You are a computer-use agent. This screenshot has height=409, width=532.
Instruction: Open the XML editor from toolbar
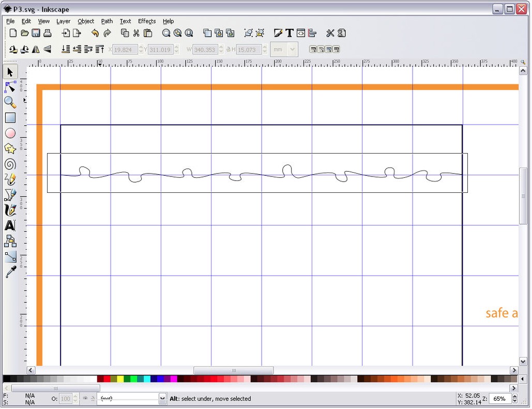[x=301, y=33]
